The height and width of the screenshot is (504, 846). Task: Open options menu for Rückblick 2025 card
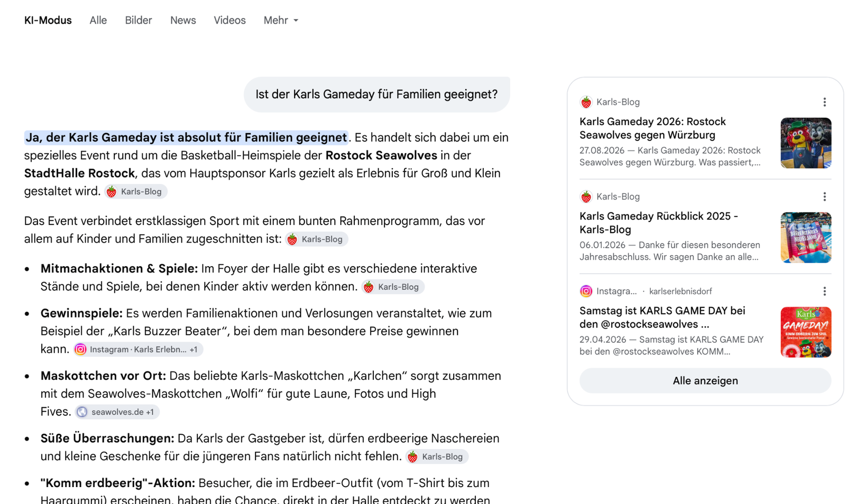click(x=824, y=197)
